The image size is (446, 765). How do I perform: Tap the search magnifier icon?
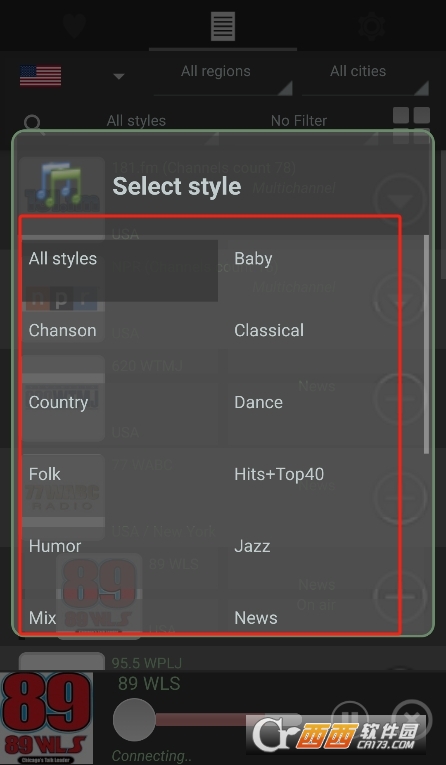[33, 124]
